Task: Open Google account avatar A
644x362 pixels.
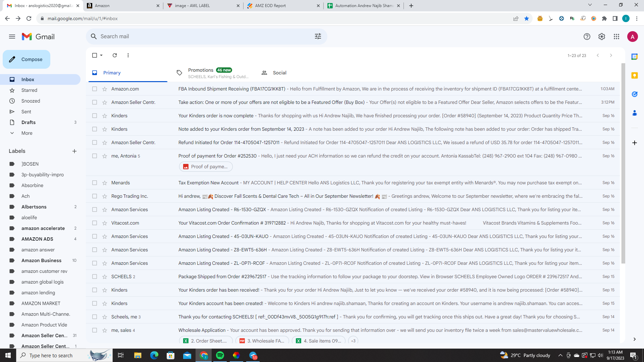Action: point(633,37)
